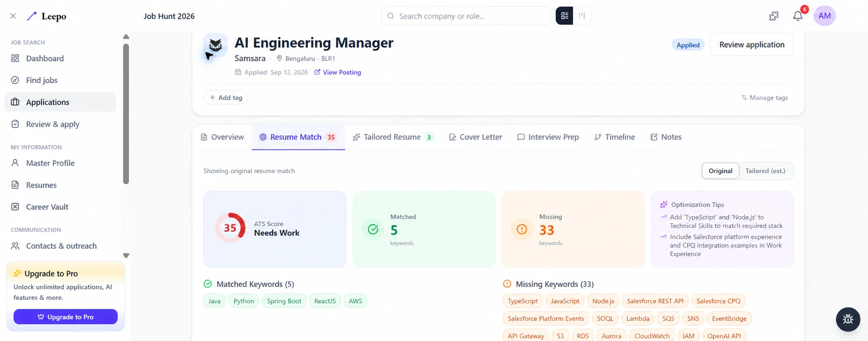Open Career Vault
The image size is (868, 341).
60,207
